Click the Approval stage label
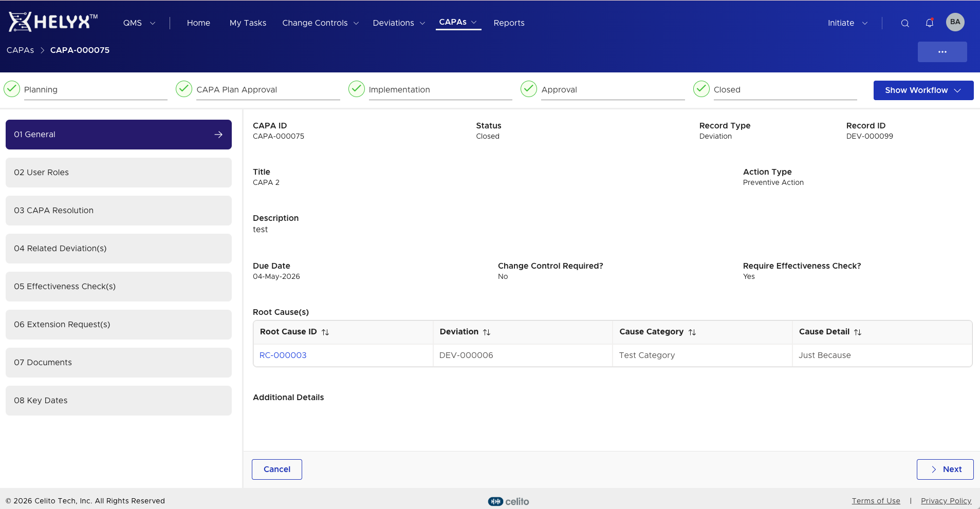This screenshot has height=509, width=980. tap(559, 89)
